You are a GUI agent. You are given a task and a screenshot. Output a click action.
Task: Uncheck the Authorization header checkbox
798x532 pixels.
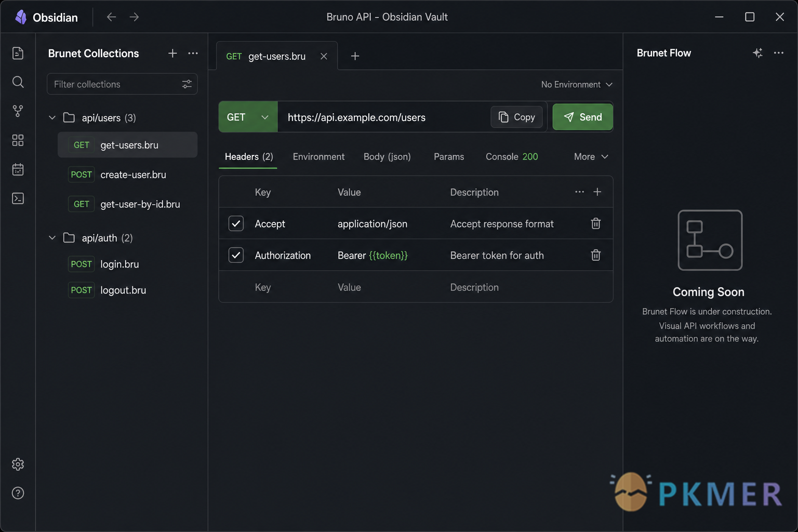(236, 255)
